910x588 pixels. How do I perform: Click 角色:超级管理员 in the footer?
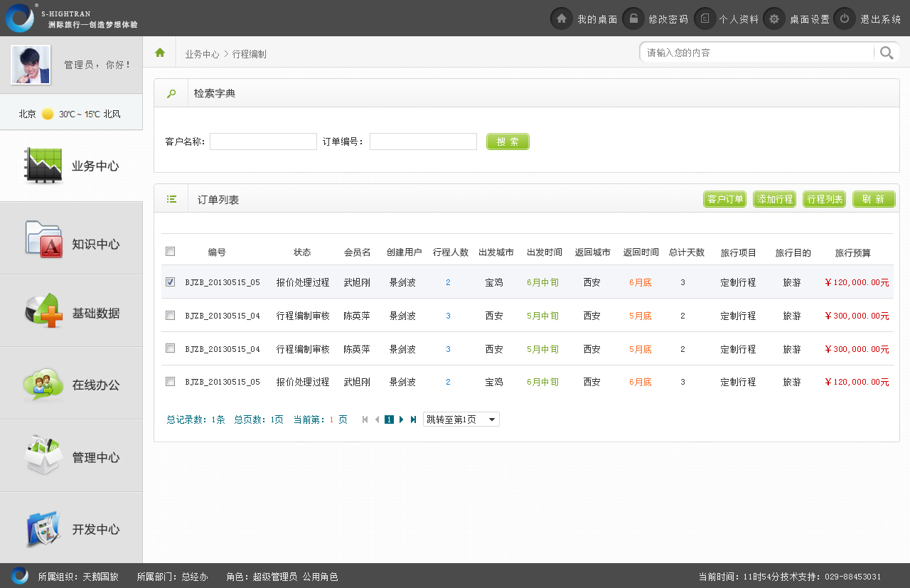[262, 577]
